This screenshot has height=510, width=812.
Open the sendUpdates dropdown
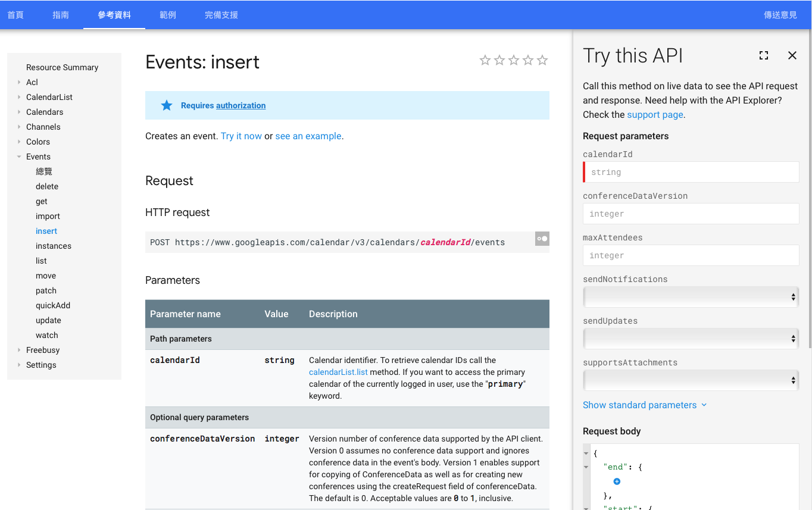[691, 339]
